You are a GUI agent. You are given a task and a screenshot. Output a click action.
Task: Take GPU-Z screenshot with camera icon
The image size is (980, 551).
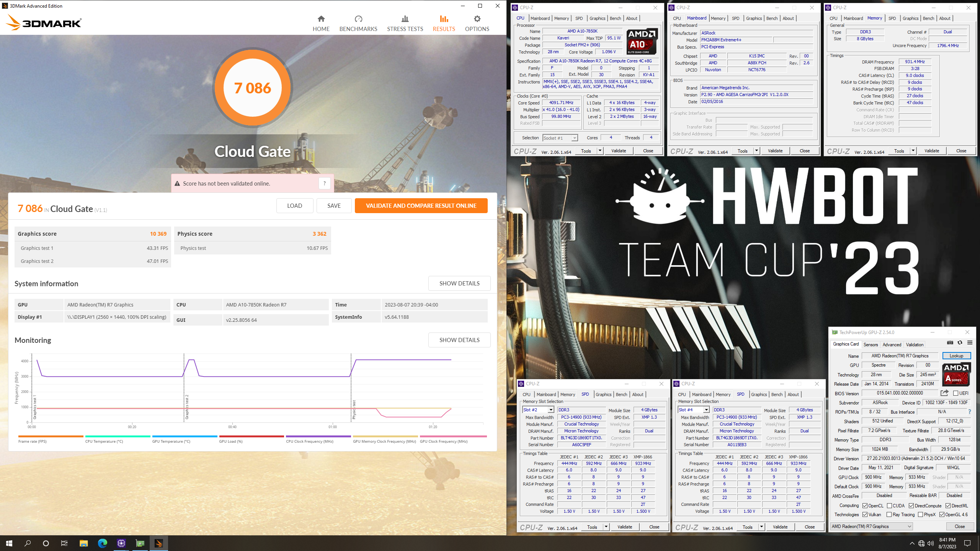point(950,343)
